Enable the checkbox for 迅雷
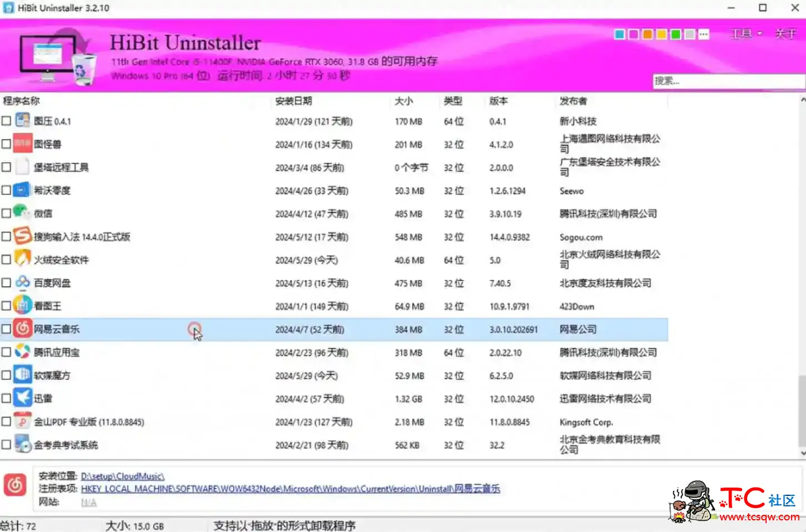The height and width of the screenshot is (532, 806). click(6, 398)
